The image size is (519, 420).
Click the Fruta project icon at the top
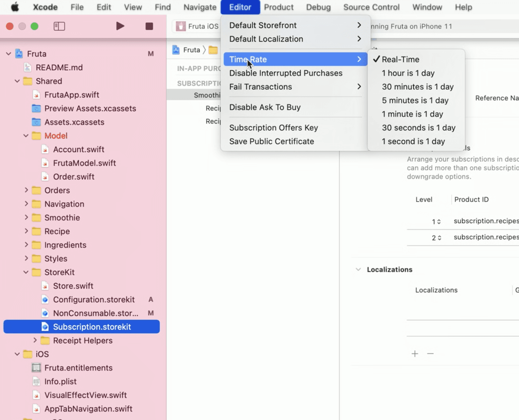pyautogui.click(x=18, y=53)
